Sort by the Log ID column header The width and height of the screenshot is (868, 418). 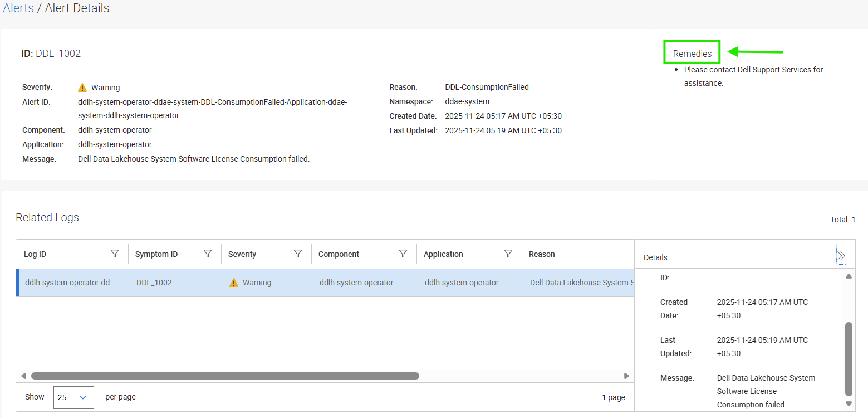(35, 254)
